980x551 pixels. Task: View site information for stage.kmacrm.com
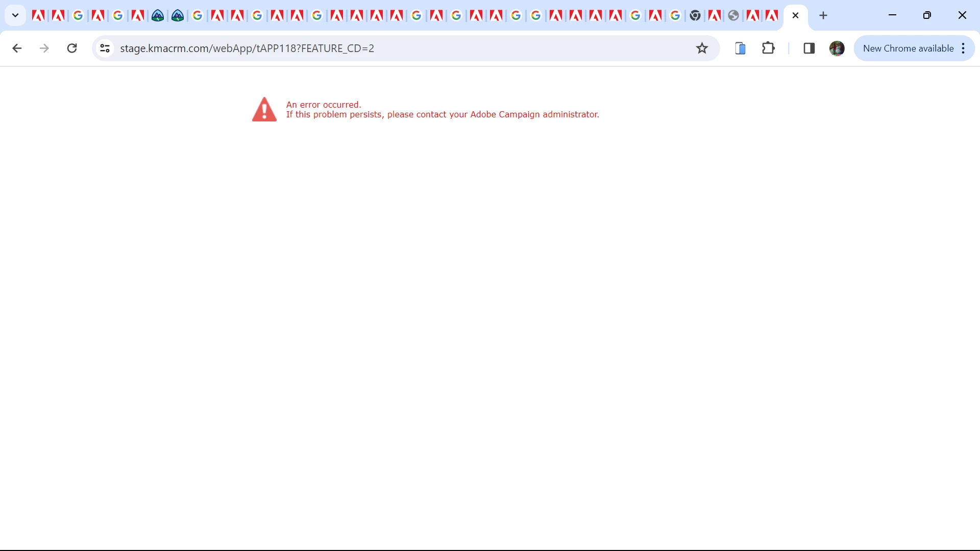105,48
